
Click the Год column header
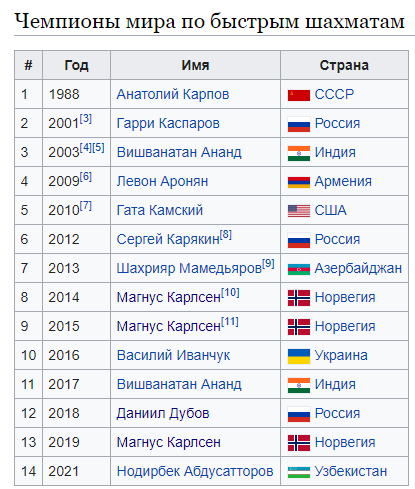(x=76, y=65)
